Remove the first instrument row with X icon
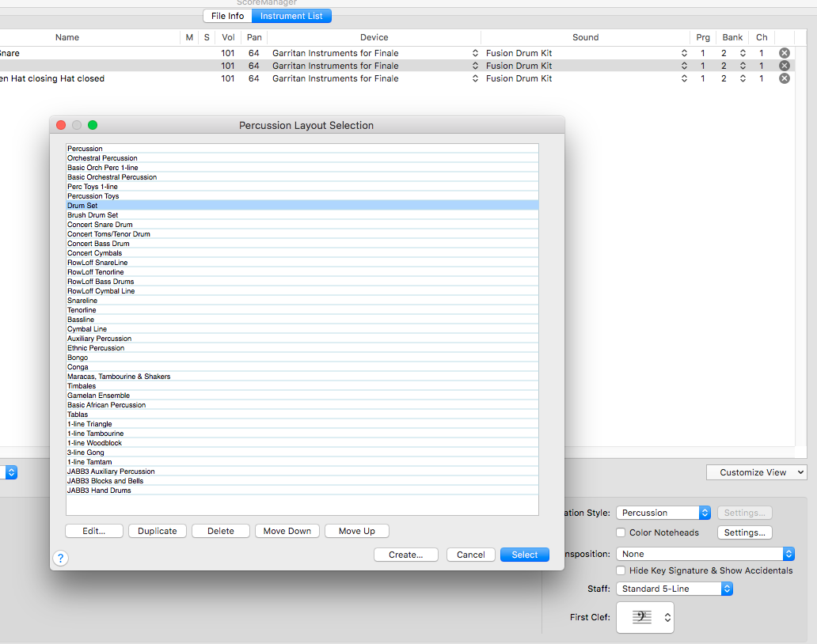Viewport: 817px width, 644px height. (784, 53)
